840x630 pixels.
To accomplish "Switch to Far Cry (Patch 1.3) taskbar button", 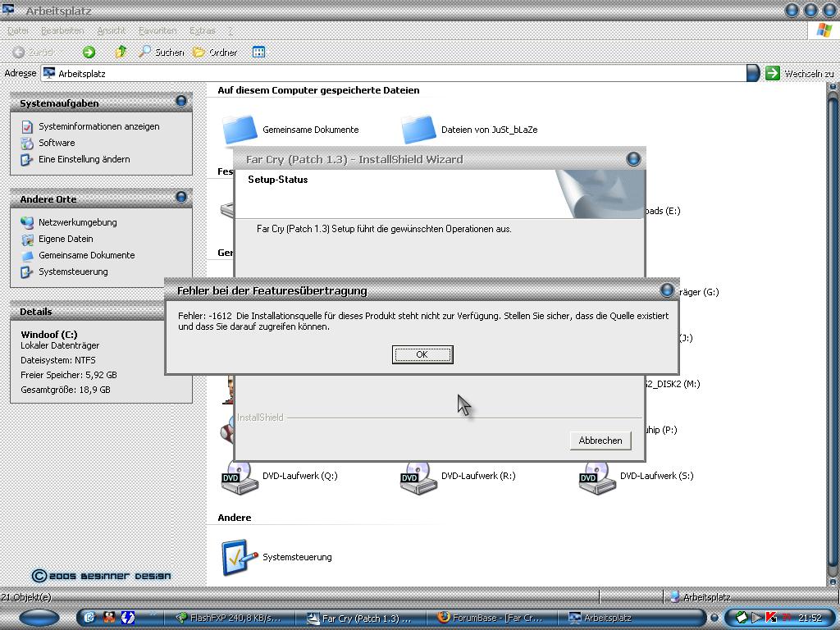I will [x=361, y=618].
